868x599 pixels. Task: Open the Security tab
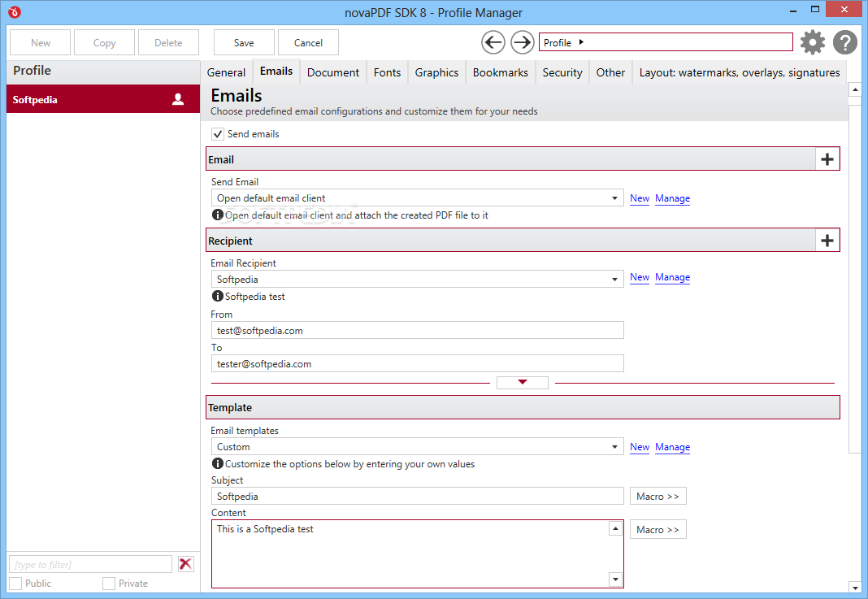click(x=562, y=72)
